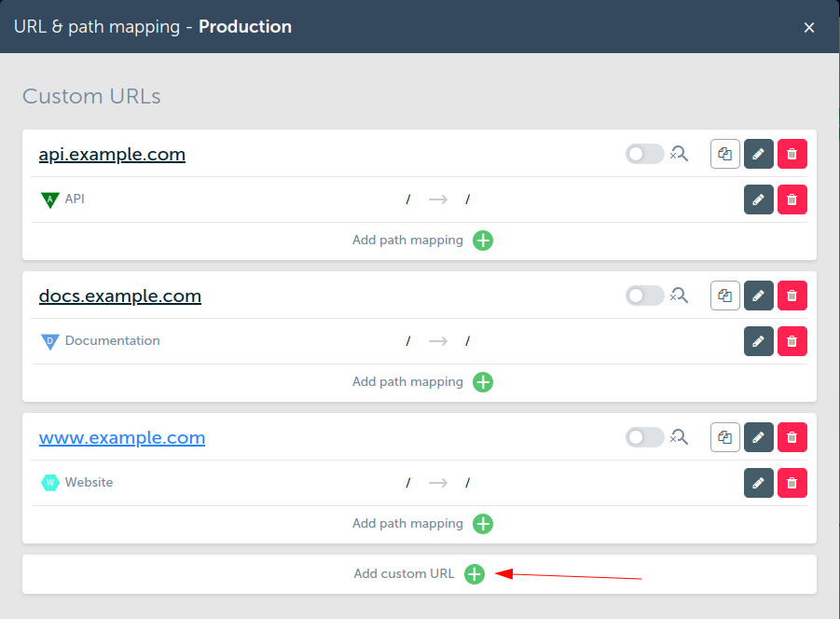Toggle the api.example.com switch
Viewport: 840px width, 619px height.
644,155
